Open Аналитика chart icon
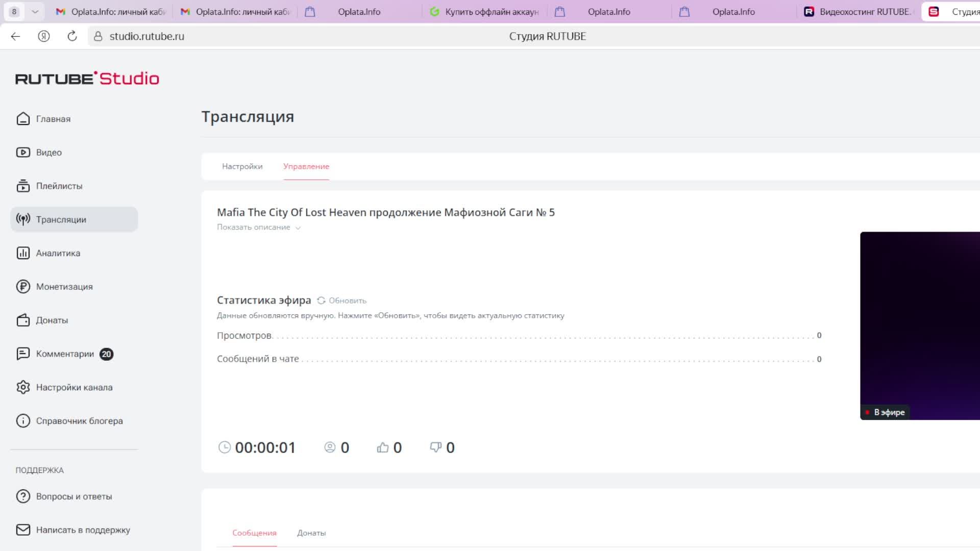Viewport: 980px width, 551px height. pos(23,253)
